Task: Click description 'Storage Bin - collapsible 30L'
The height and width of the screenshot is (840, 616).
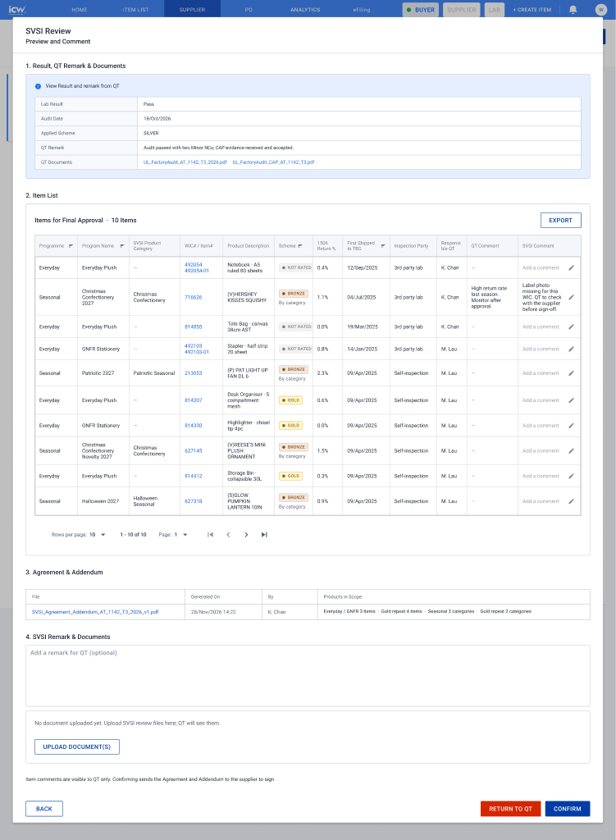Action: click(244, 477)
